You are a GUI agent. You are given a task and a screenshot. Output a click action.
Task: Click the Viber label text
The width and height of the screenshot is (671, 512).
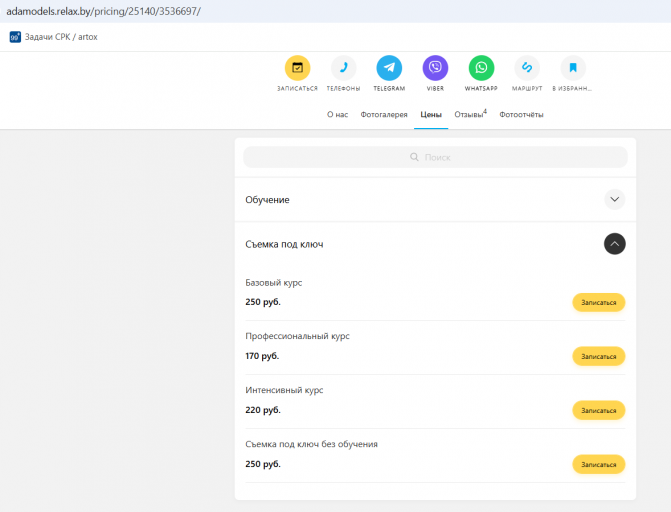click(435, 89)
